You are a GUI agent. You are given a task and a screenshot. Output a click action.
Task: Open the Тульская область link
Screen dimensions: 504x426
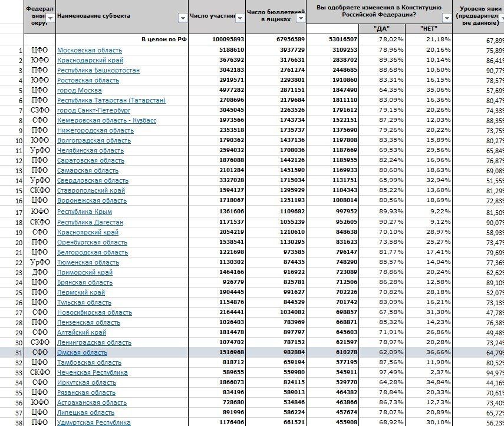pos(84,303)
